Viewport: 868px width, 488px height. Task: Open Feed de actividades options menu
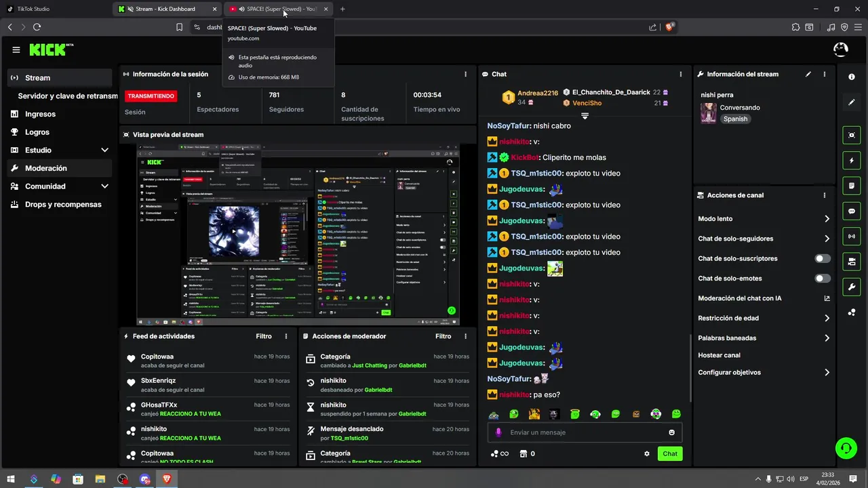coord(286,336)
